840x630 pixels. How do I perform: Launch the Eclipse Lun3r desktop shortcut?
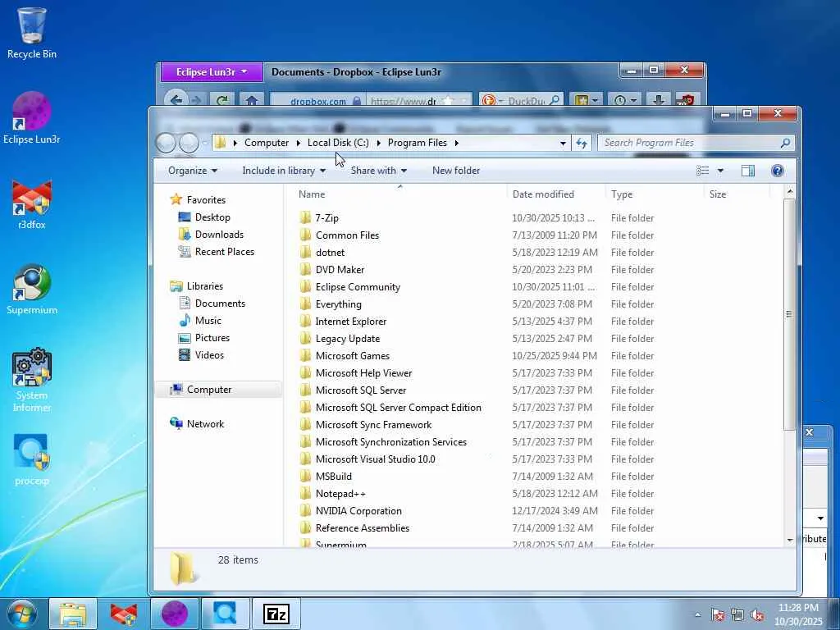tap(32, 118)
